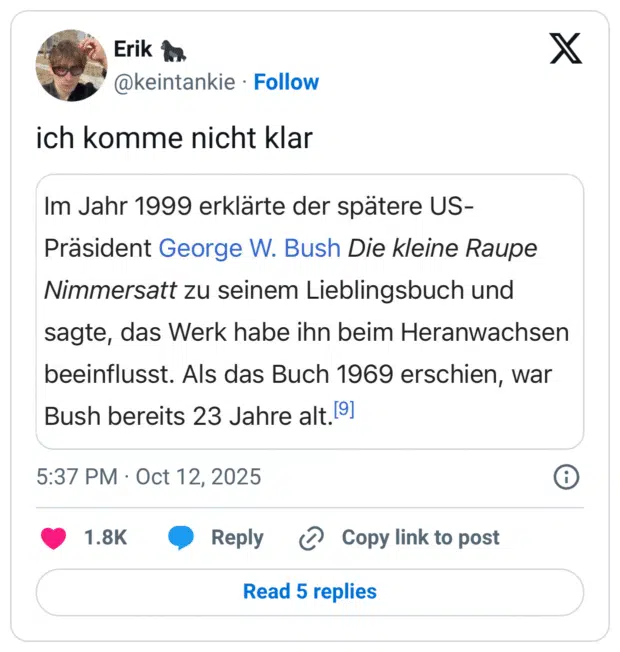620x652 pixels.
Task: Click the blue reply bubble icon
Action: 181,537
